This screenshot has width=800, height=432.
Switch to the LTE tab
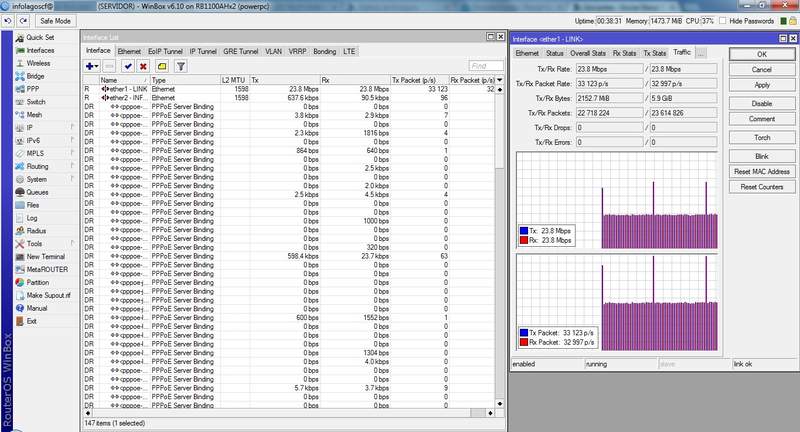coord(349,52)
